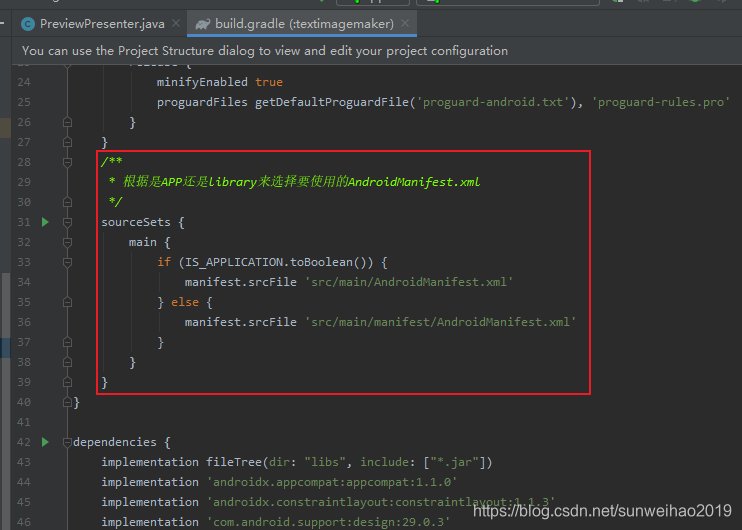Click line number 36 in the gutter
Image resolution: width=742 pixels, height=530 pixels.
(24, 322)
